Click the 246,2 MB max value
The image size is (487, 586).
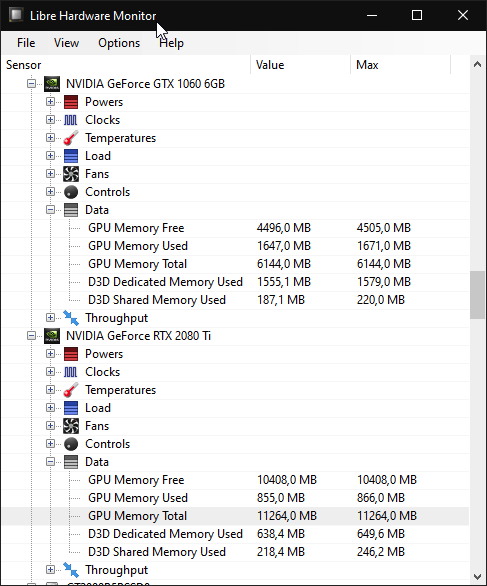380,552
